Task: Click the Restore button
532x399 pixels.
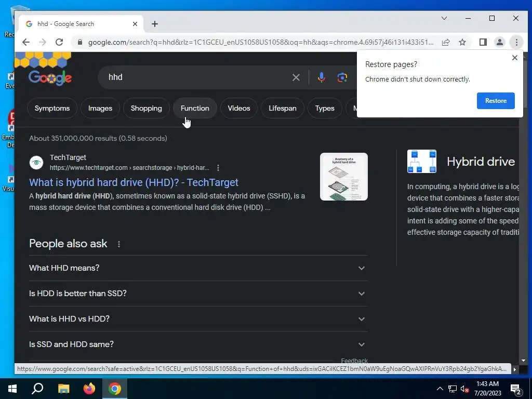Action: 496,101
